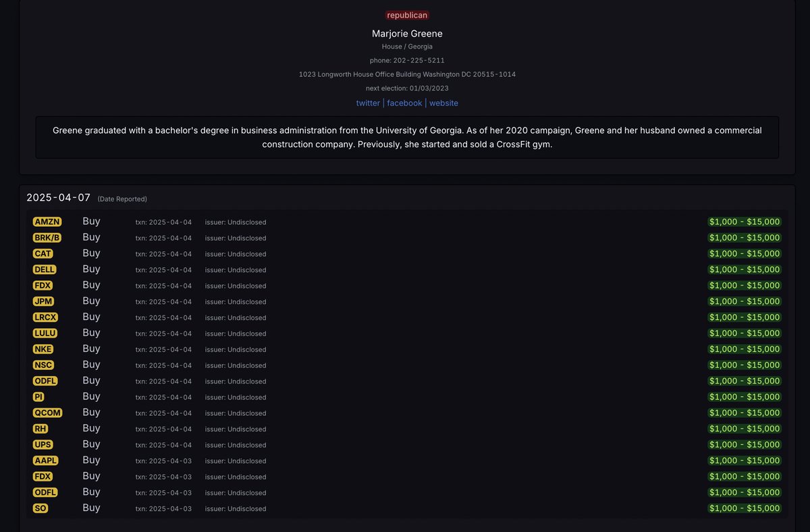Click the transaction date in the LRCX row
Screen dimensions: 810x532
163,318
